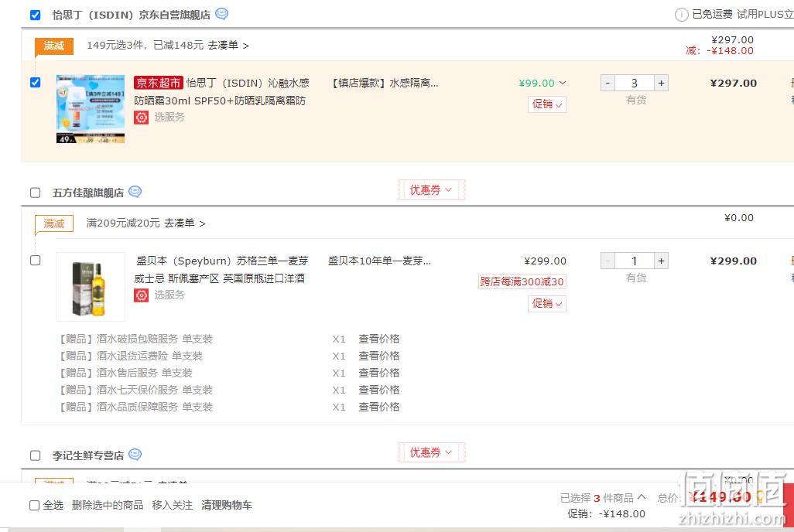Screen dimensions: 794x532
Task: Click 查看价格 for 酒水七天保价服务 gift
Action: tap(378, 390)
